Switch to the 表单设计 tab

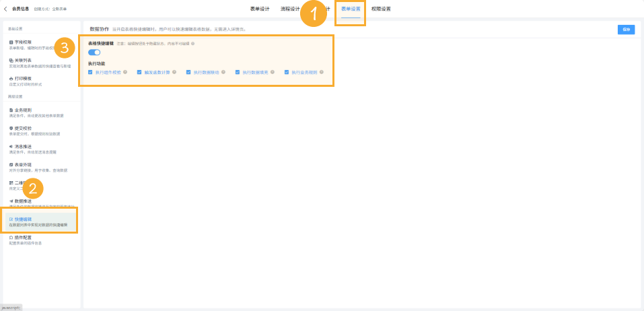click(x=260, y=9)
